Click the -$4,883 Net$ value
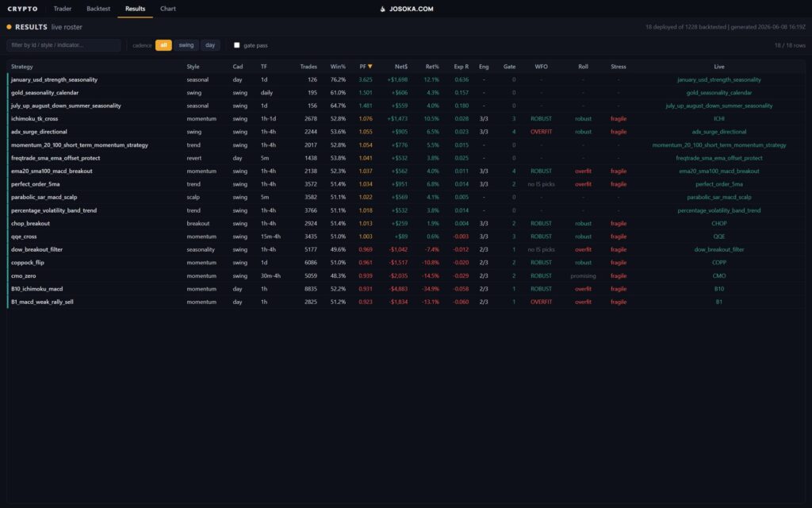Viewport: 812px width, 508px height. (x=398, y=289)
